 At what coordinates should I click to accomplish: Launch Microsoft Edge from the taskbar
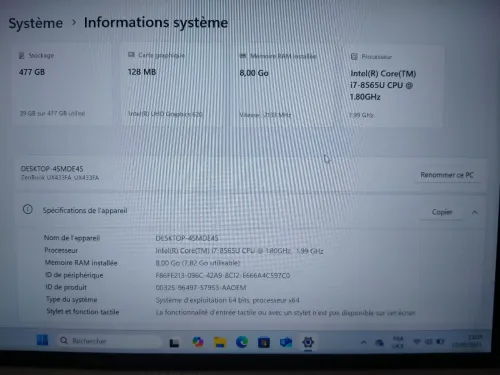coord(242,342)
